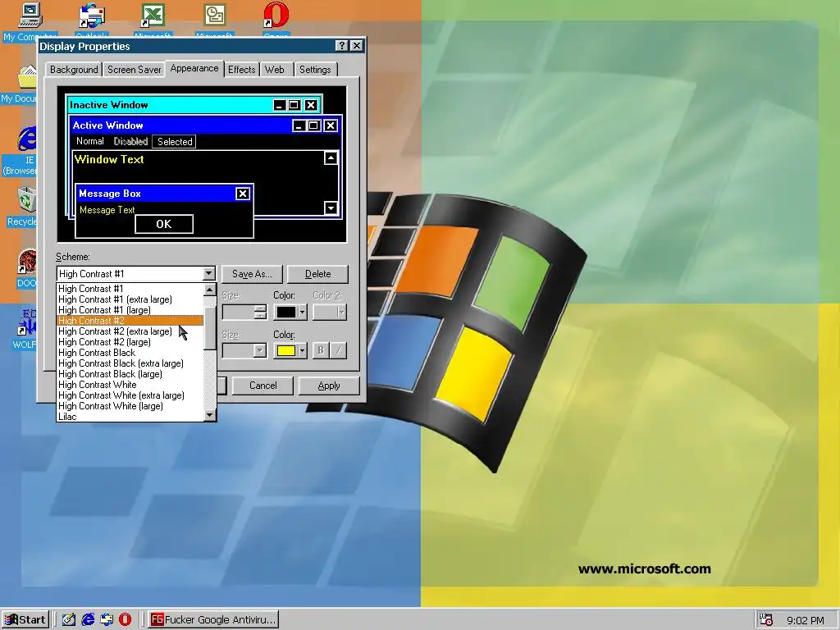Select High Contrast #1 (extra large) scheme
The image size is (840, 630).
point(130,299)
